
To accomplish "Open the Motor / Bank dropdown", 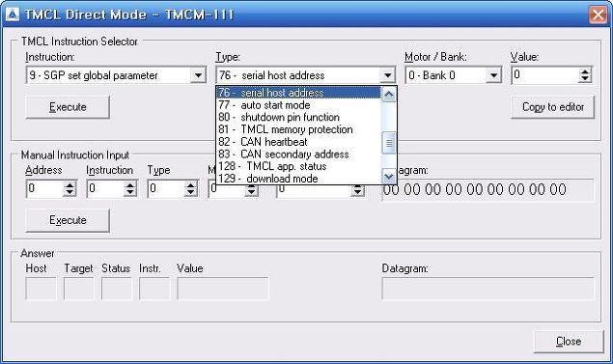I will (493, 75).
